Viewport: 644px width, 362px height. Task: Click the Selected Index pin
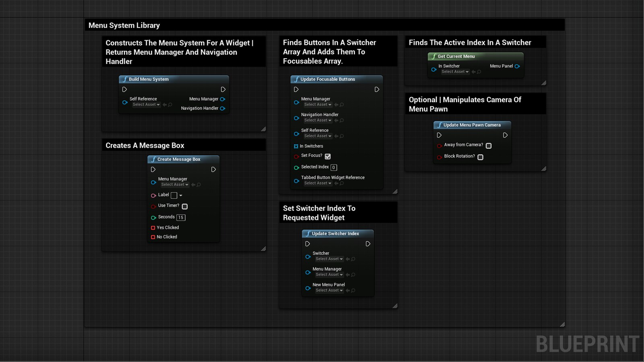coord(296,167)
